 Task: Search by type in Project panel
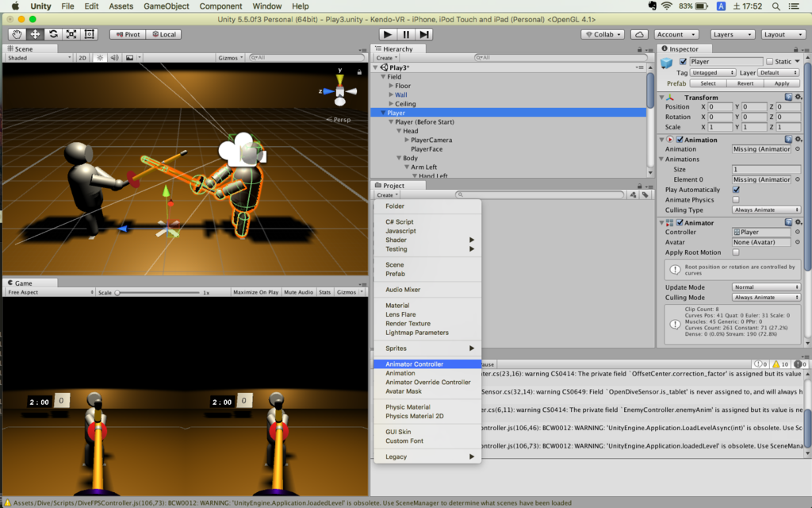click(634, 195)
